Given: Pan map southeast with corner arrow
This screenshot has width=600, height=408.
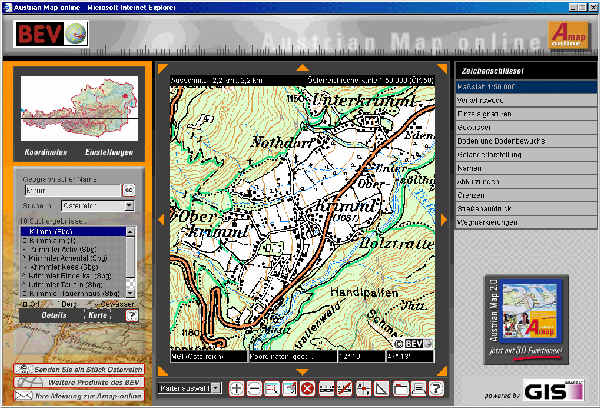Looking at the screenshot, I should click(442, 371).
